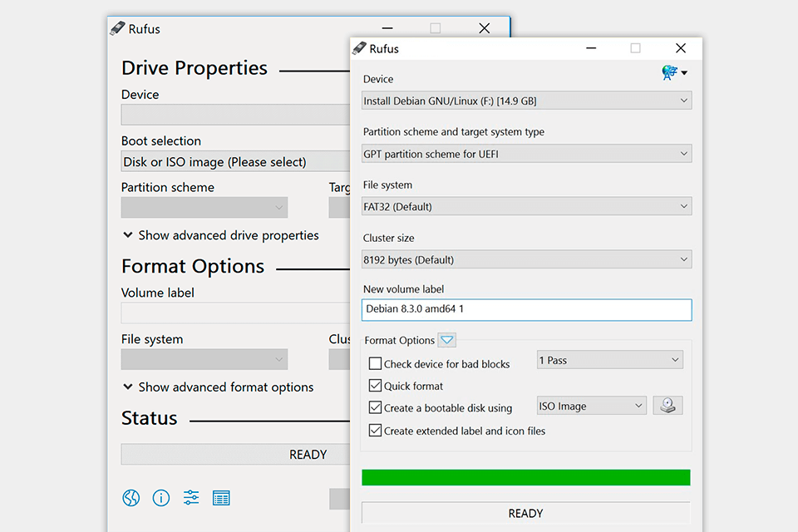Viewport: 798px width, 532px height.
Task: Click the New volume label text field
Action: tap(526, 309)
